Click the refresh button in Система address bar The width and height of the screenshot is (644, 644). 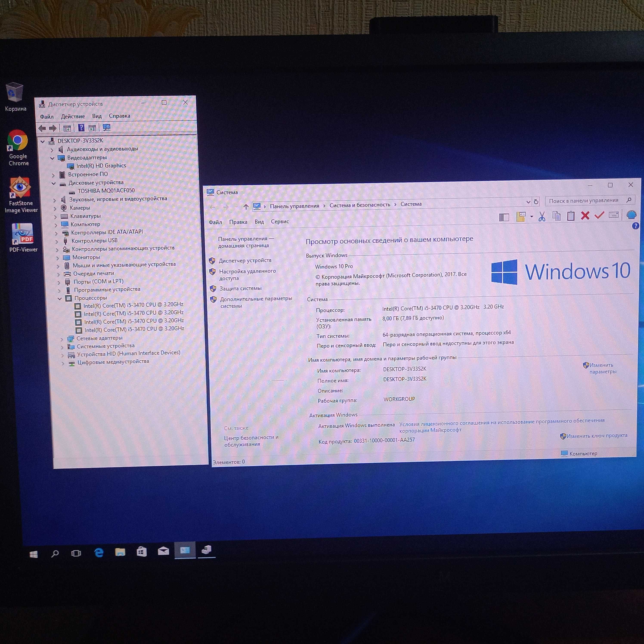tap(536, 202)
